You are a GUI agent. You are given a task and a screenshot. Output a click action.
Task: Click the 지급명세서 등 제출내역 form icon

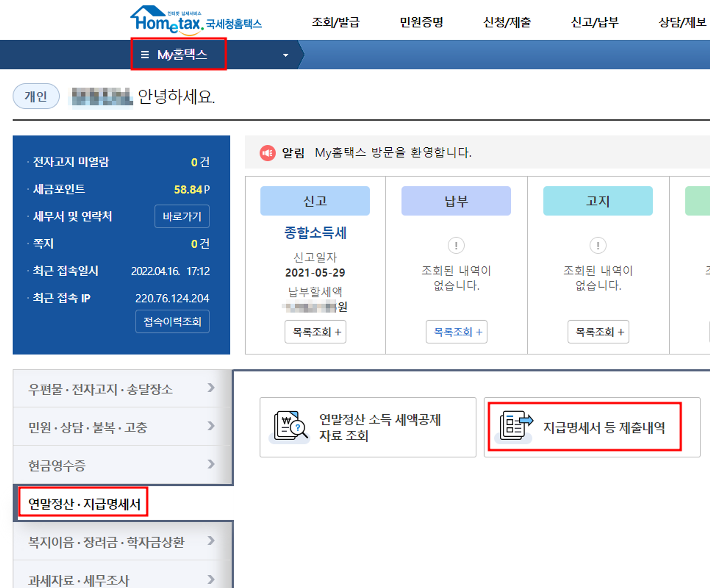coord(515,426)
